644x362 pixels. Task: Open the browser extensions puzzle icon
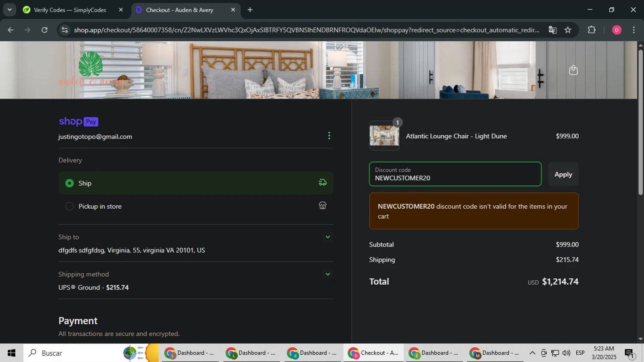592,30
